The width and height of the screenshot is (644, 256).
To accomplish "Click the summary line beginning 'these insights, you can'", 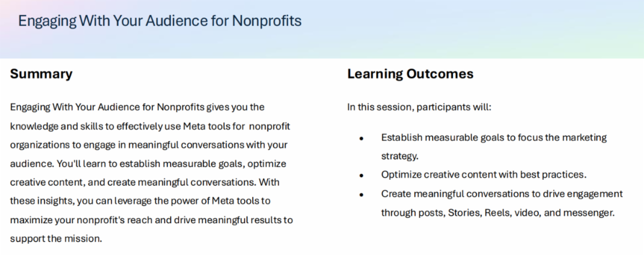I will [140, 201].
